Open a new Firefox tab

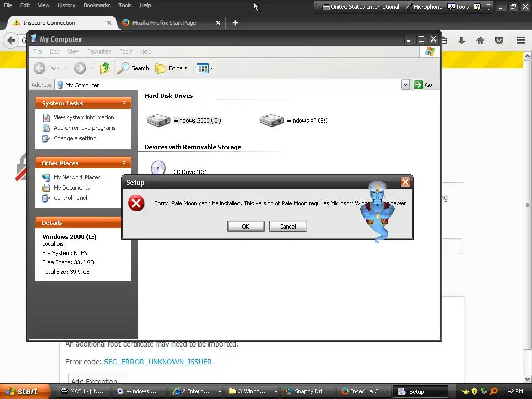click(x=235, y=23)
